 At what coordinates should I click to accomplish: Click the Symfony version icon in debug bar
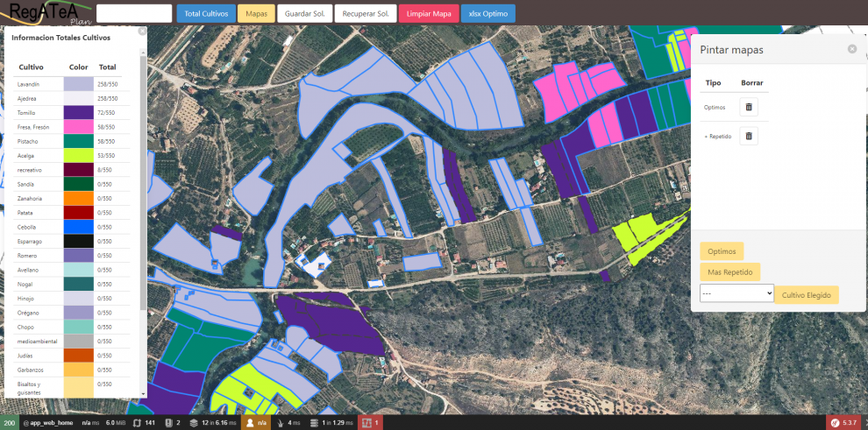point(845,423)
